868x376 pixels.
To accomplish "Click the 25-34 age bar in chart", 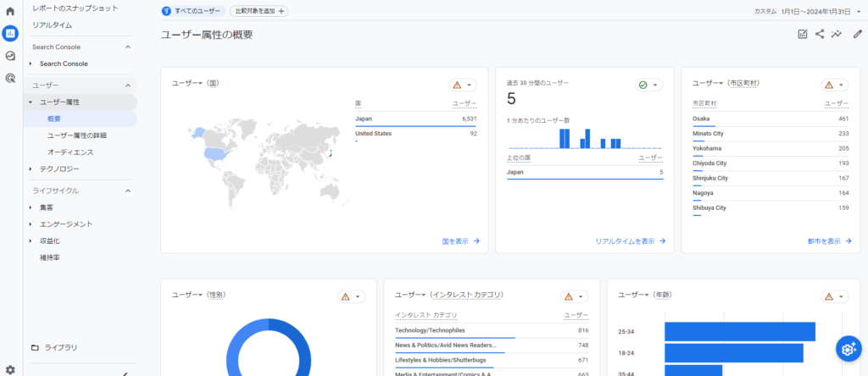I will pos(739,331).
